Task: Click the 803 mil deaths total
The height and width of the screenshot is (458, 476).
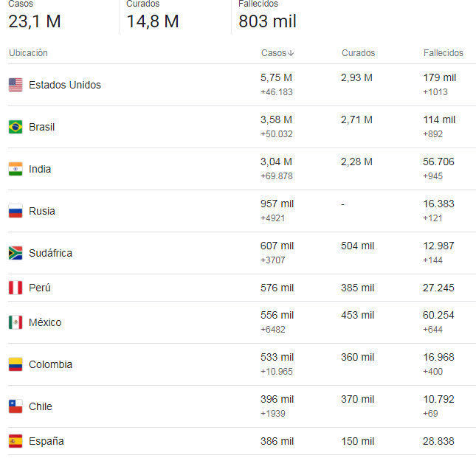Action: pyautogui.click(x=267, y=21)
